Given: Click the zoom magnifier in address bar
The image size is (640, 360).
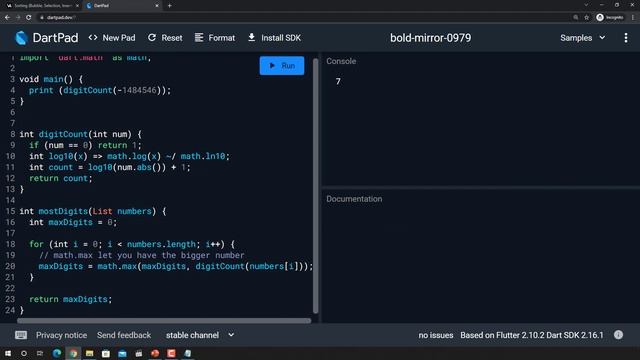Looking at the screenshot, I should pos(576,17).
